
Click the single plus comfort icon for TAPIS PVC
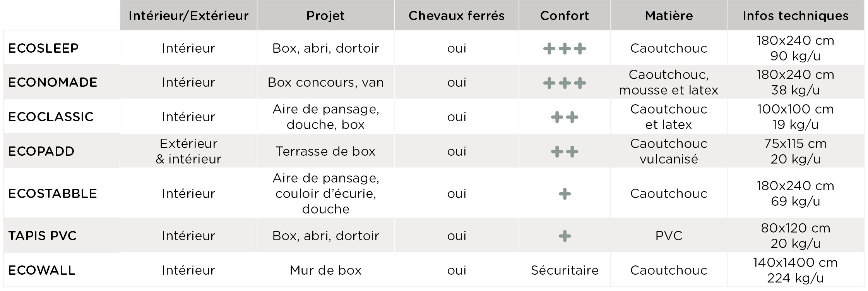coord(565,236)
